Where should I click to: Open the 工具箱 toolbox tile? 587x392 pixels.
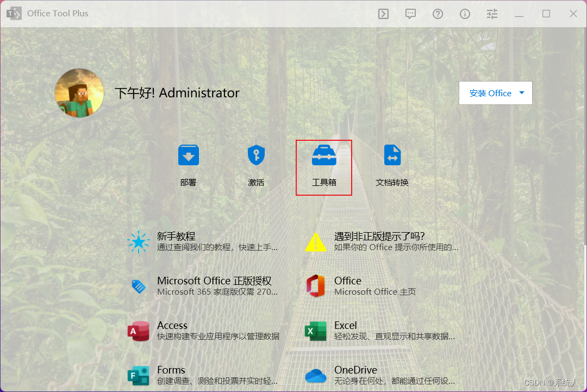324,165
